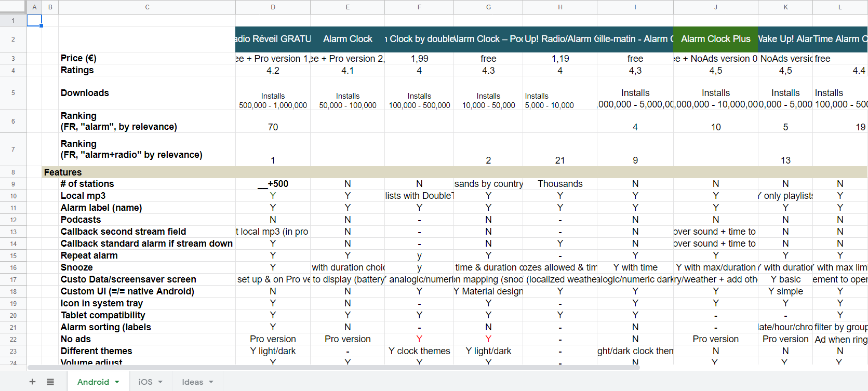This screenshot has width=868, height=391.
Task: Select the 'Thousands' stations cell
Action: point(560,184)
